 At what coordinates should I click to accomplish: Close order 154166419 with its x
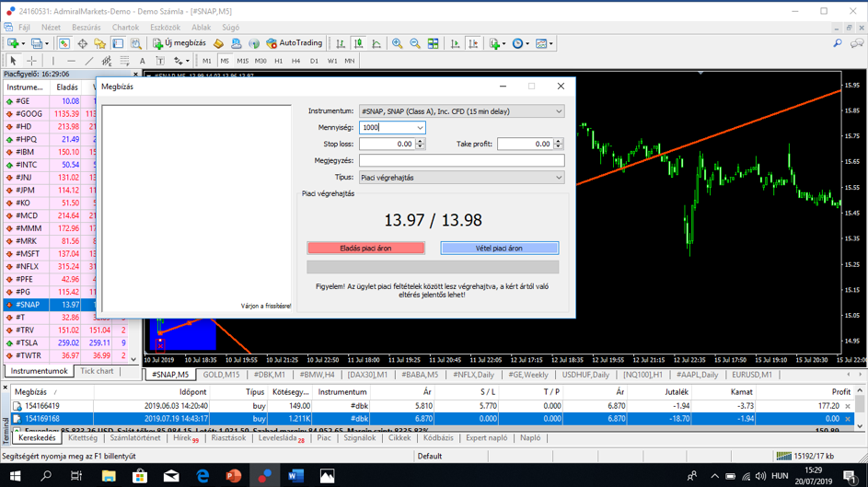848,406
